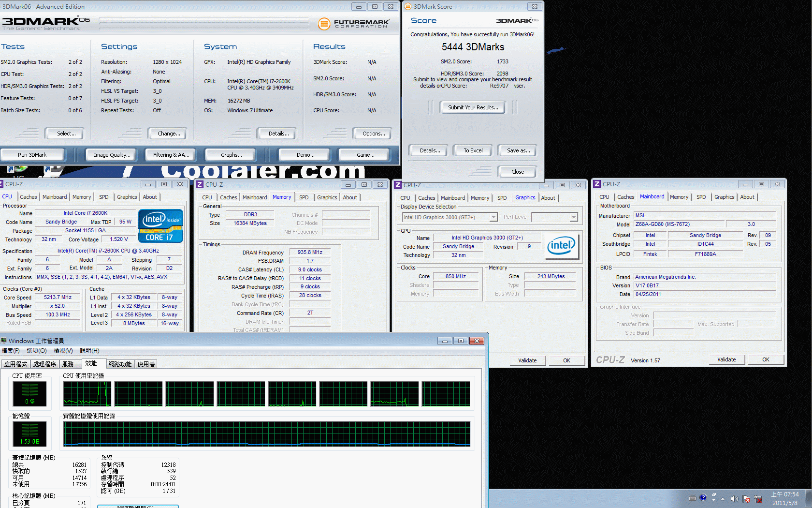This screenshot has height=508, width=812.
Task: Select the '16384 MBytes' memory size value
Action: coord(250,223)
